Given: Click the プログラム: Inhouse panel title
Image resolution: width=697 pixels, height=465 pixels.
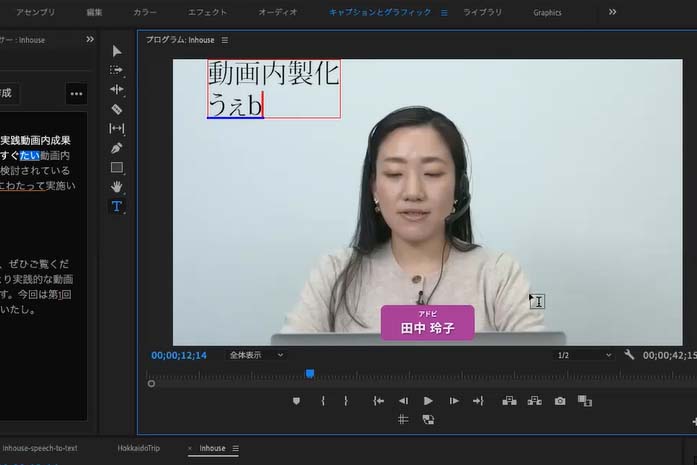Looking at the screenshot, I should (x=180, y=40).
